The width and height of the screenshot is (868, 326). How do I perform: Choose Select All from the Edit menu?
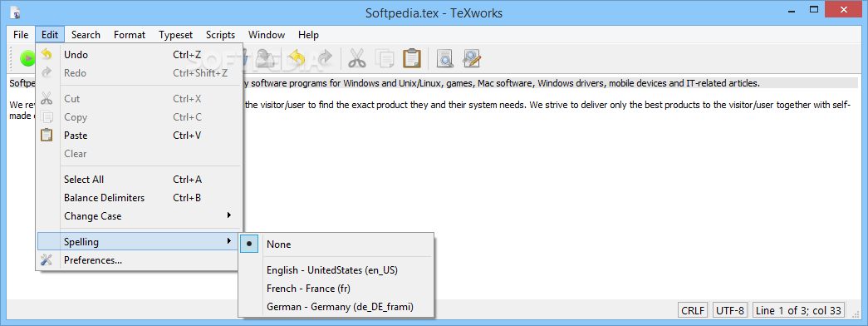140,179
